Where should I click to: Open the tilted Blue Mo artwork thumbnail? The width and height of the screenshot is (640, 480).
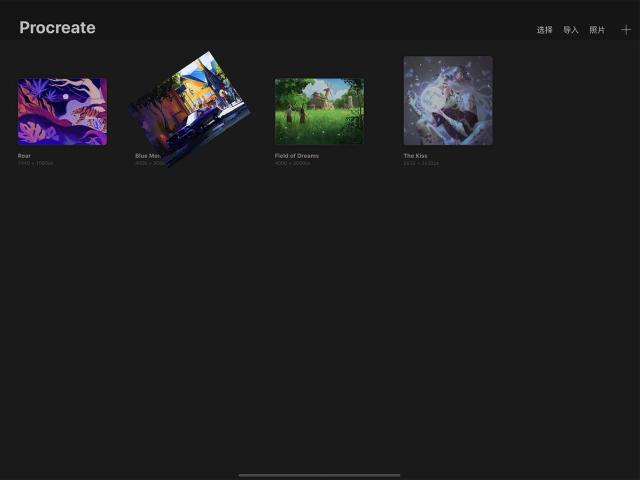(x=189, y=109)
